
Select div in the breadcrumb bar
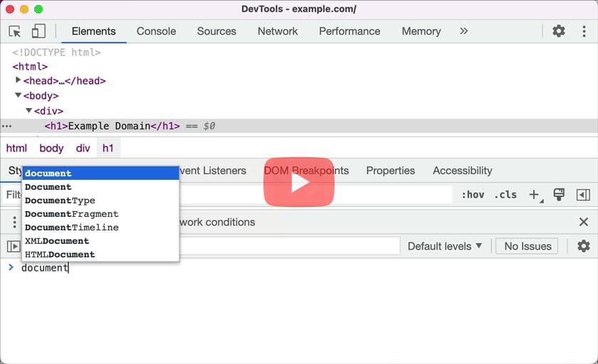coord(83,148)
